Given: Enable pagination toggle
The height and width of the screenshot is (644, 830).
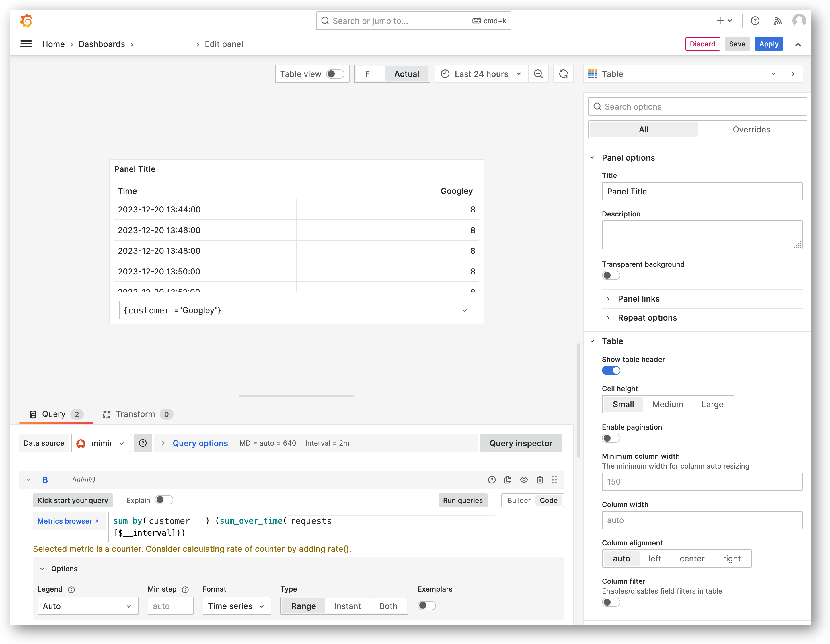Looking at the screenshot, I should pyautogui.click(x=611, y=438).
